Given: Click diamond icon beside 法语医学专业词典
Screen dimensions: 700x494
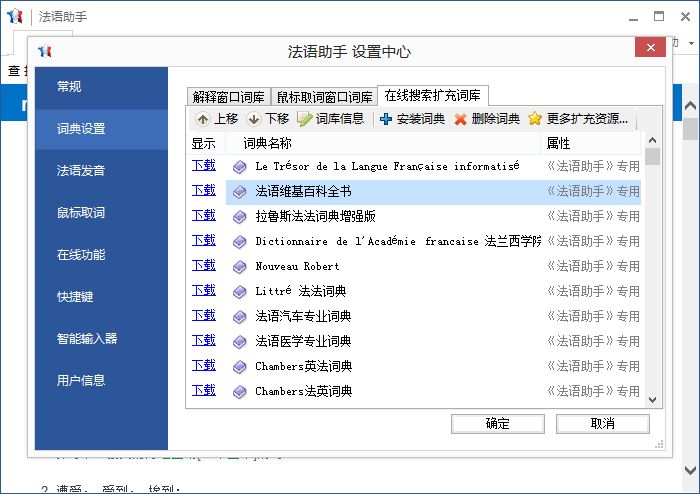Looking at the screenshot, I should click(240, 342).
